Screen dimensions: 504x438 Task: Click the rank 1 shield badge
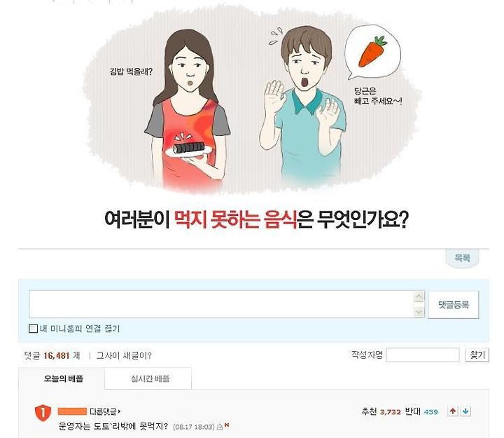[43, 413]
